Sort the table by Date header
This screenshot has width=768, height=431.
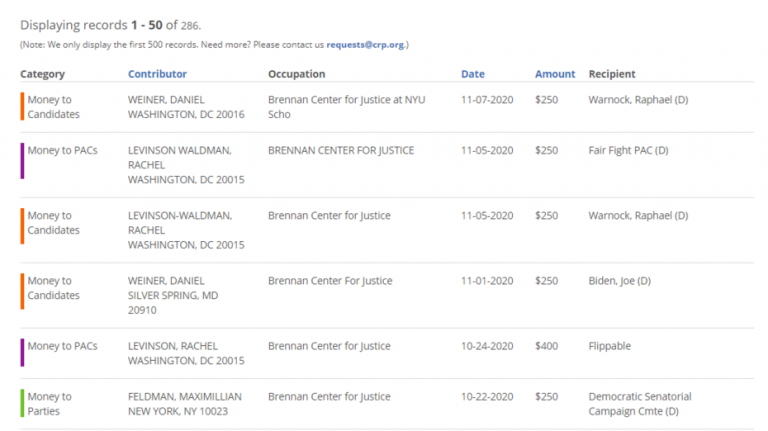(x=472, y=74)
